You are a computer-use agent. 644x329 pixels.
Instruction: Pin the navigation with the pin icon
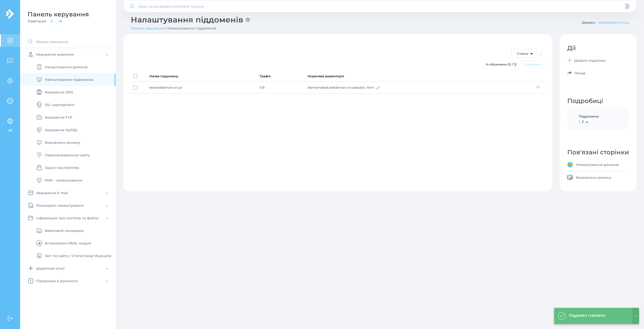click(x=52, y=21)
